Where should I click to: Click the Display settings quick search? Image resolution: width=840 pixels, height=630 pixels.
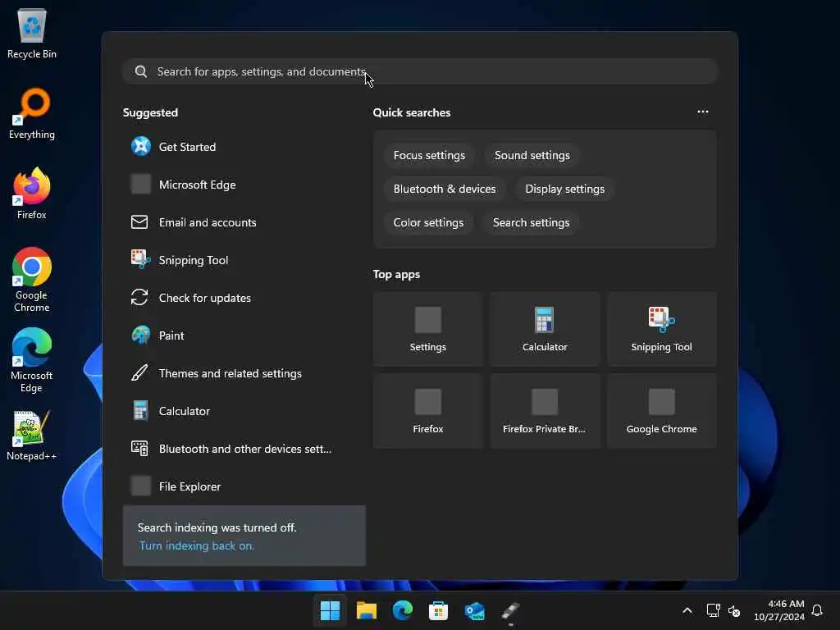pos(564,189)
